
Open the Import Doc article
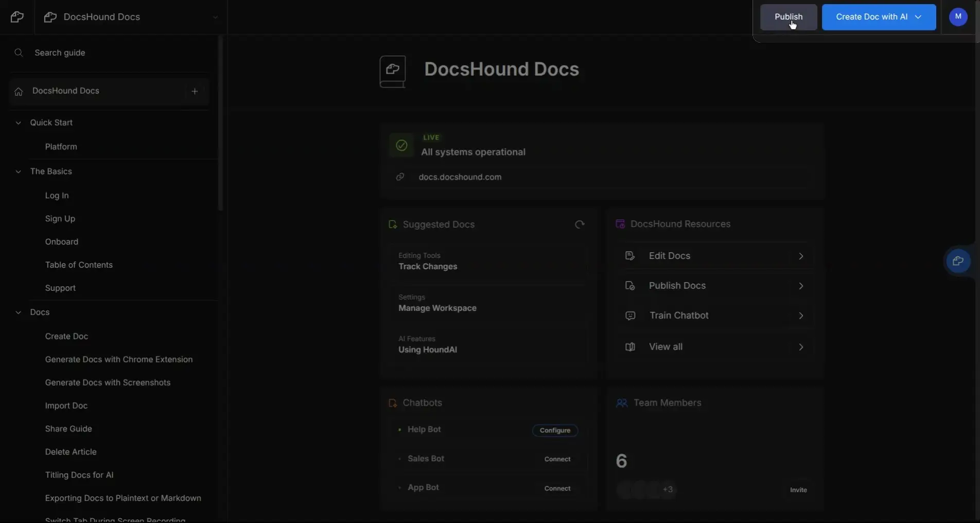point(66,406)
